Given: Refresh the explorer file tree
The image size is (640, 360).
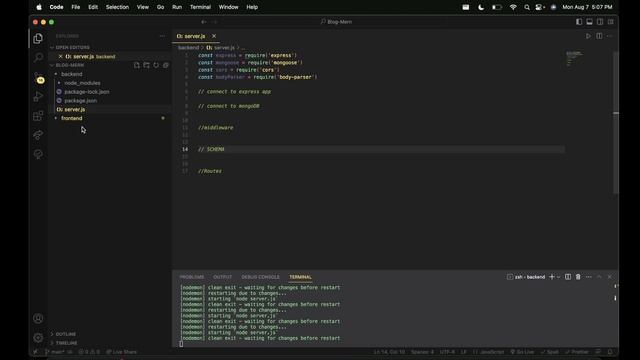Looking at the screenshot, I should (x=156, y=65).
